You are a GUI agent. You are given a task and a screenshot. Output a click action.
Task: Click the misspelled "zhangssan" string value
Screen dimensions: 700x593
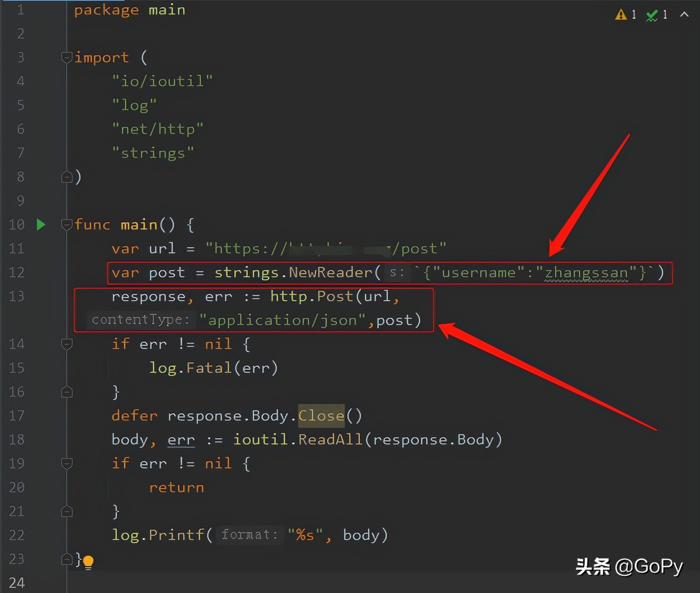[586, 273]
